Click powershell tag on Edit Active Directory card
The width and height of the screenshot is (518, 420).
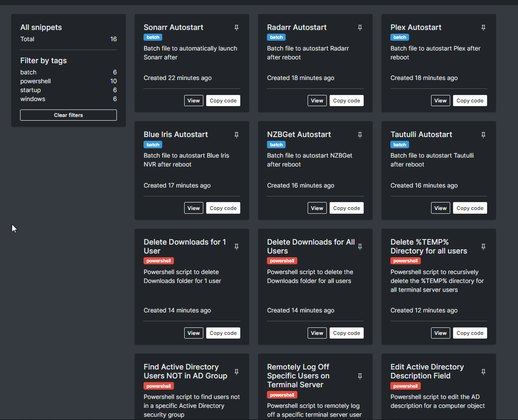click(405, 386)
